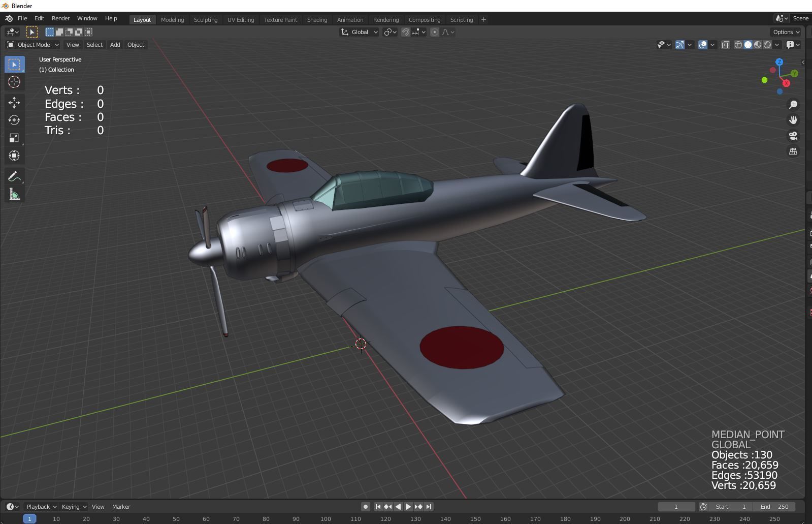This screenshot has width=812, height=524.
Task: Open the pivot point dropdown
Action: tap(390, 32)
